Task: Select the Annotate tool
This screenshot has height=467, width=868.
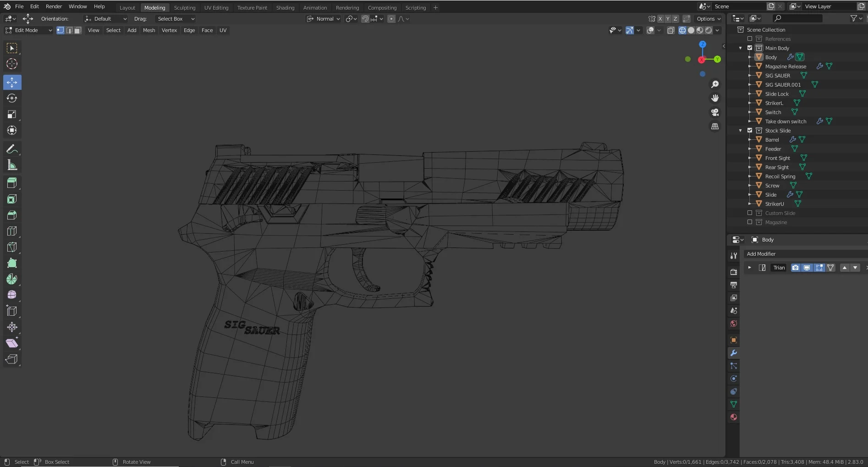Action: (x=12, y=149)
